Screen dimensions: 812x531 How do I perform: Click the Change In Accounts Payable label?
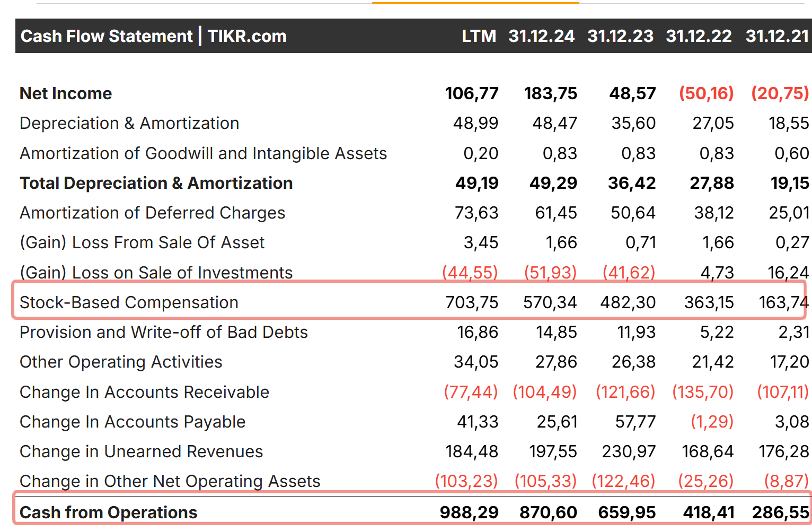click(x=133, y=422)
